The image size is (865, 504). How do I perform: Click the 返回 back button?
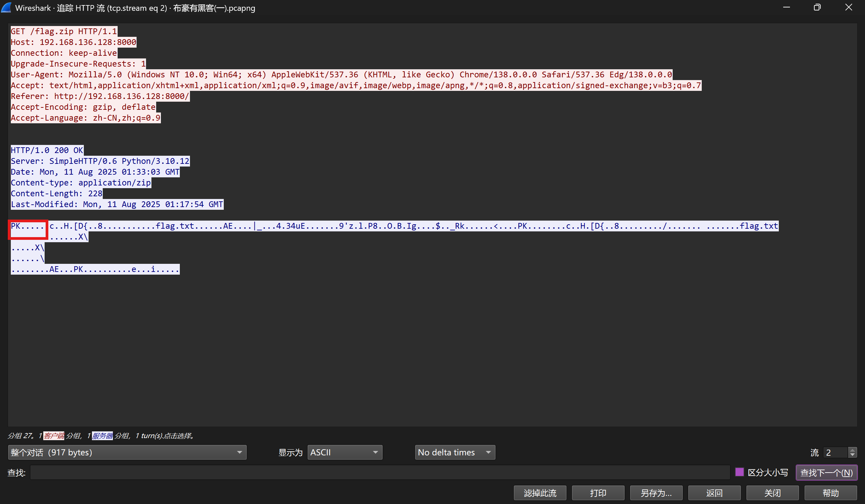[714, 493]
